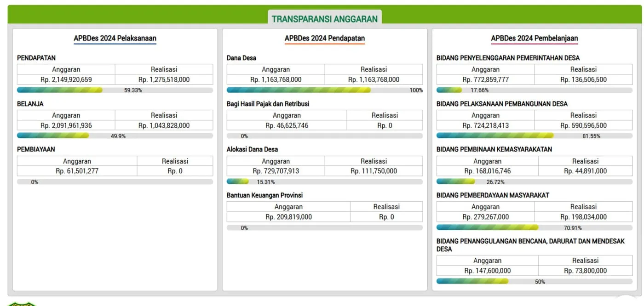
Task: Click BIDANG PEMBERDAYAAN MASYARAKAT label
Action: coord(493,195)
